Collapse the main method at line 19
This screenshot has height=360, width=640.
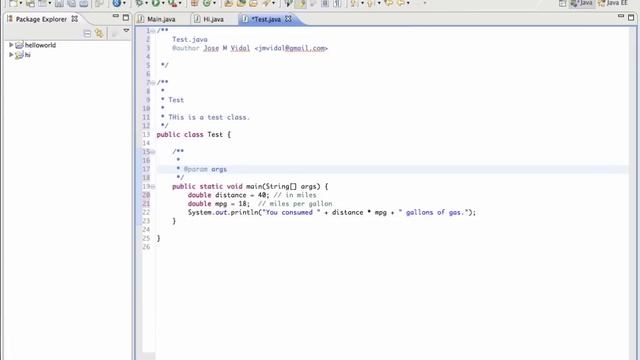153,187
